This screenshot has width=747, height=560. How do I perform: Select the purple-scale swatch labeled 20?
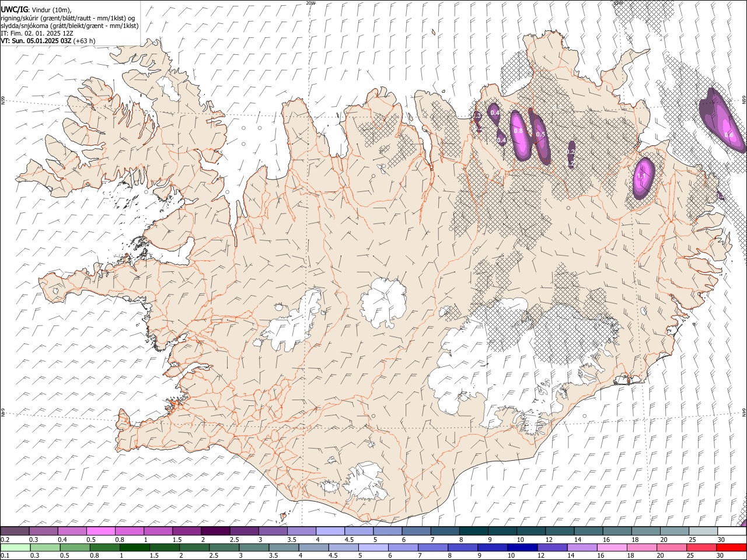click(674, 531)
